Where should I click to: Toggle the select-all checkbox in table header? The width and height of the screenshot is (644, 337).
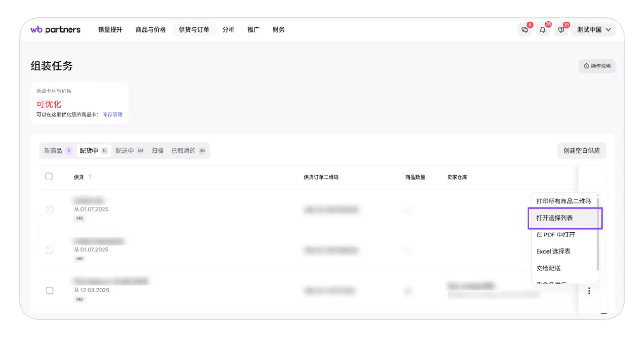49,177
